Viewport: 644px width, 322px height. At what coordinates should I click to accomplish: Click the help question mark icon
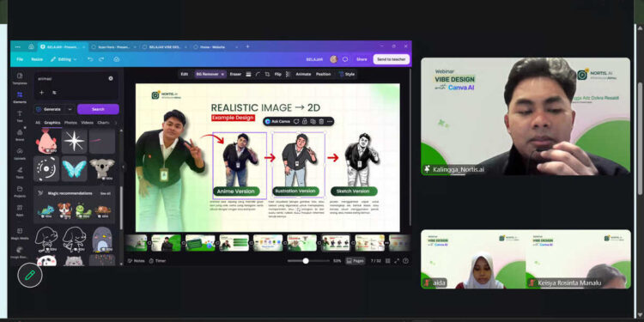point(406,261)
